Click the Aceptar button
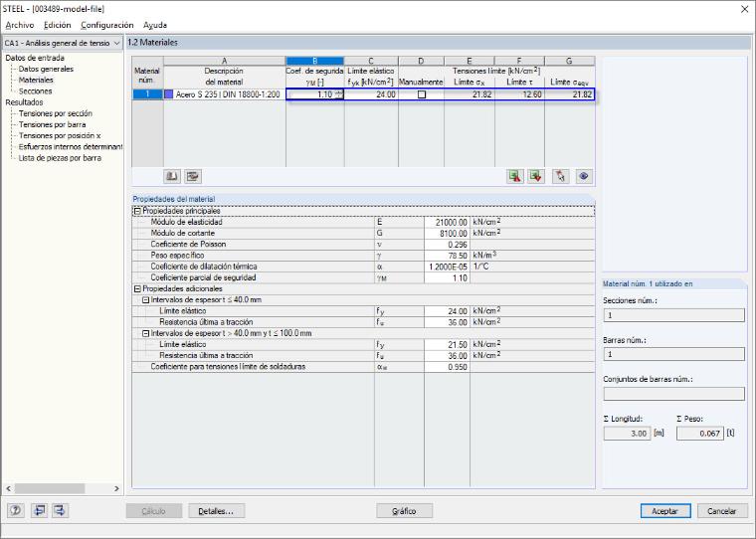This screenshot has height=539, width=756. pyautogui.click(x=665, y=511)
